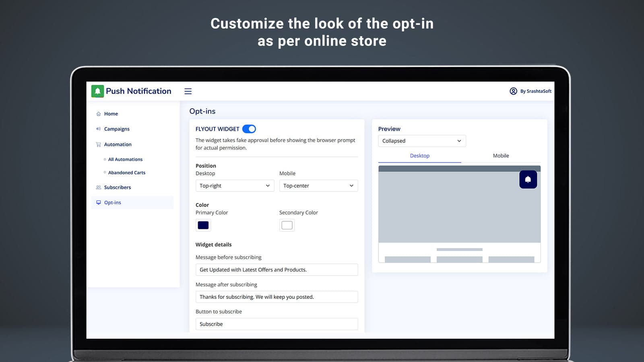Click the Automation cart icon
Image resolution: width=644 pixels, height=362 pixels.
(99, 144)
